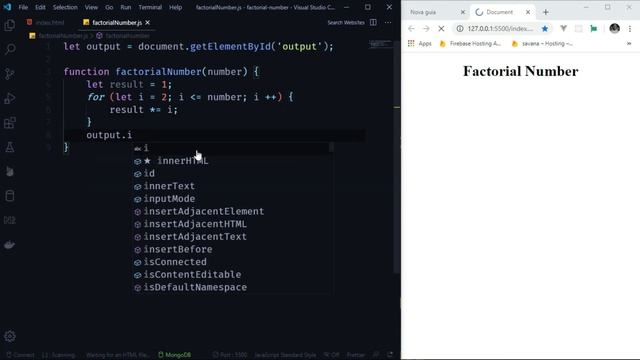
Task: Click the split editor icon
Action: pyautogui.click(x=373, y=22)
